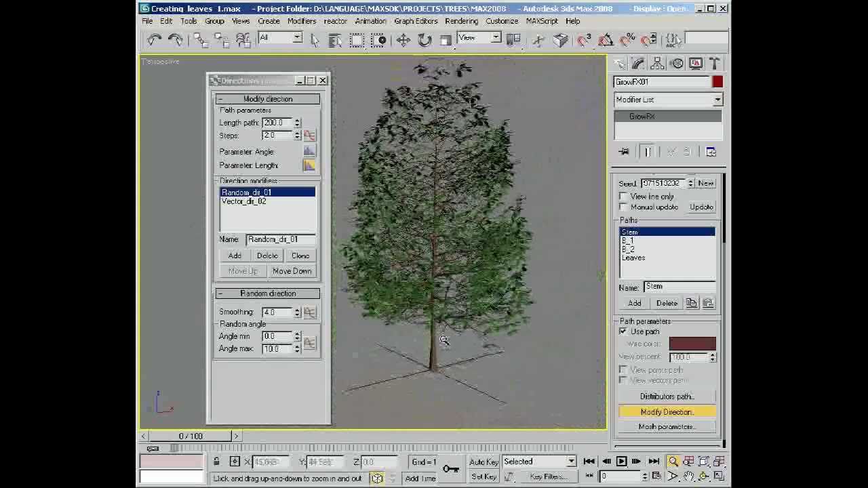This screenshot has height=488, width=868.
Task: Open the Modifiers menu
Action: (x=302, y=21)
